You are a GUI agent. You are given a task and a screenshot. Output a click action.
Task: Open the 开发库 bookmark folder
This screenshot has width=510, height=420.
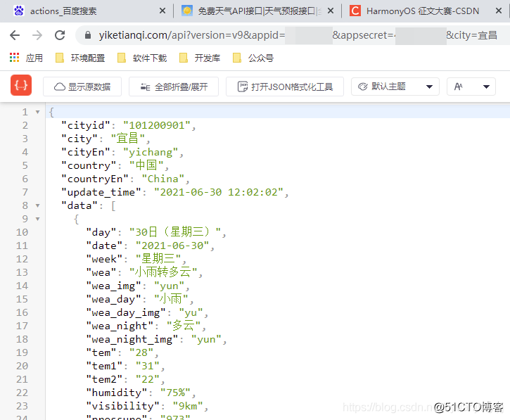200,58
